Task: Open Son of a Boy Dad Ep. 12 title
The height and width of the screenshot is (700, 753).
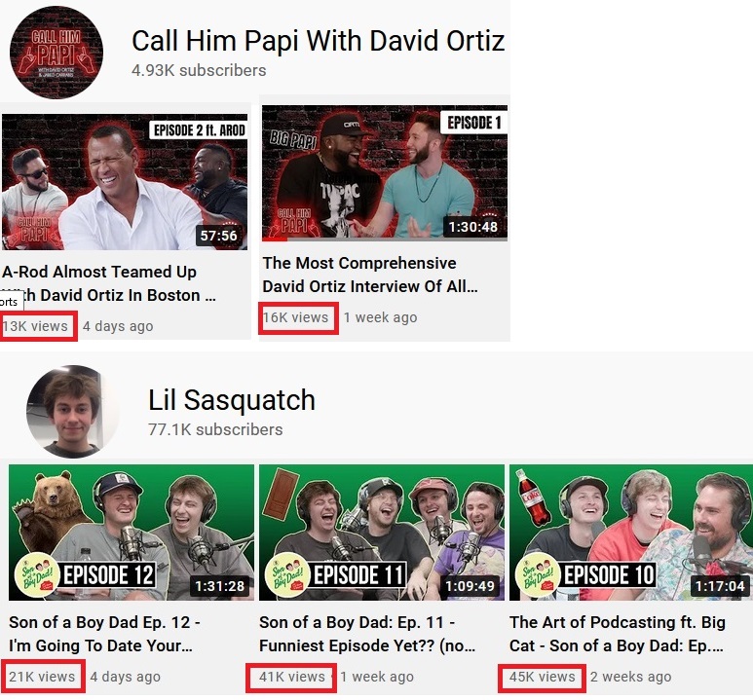Action: click(x=104, y=634)
